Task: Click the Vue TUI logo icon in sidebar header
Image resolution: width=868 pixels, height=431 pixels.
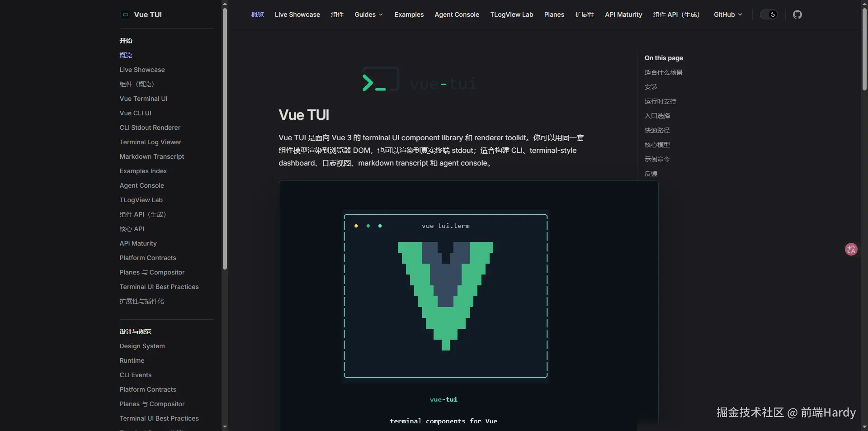Action: pyautogui.click(x=125, y=14)
